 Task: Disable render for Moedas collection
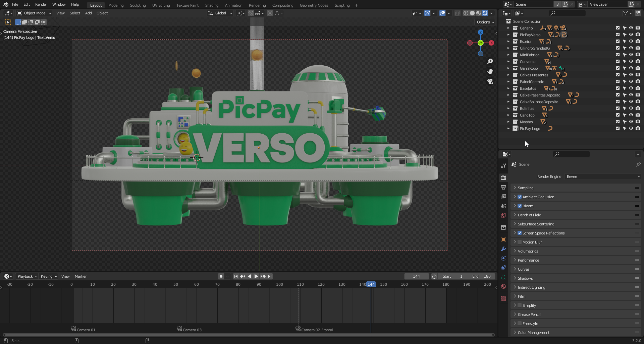[x=638, y=122]
